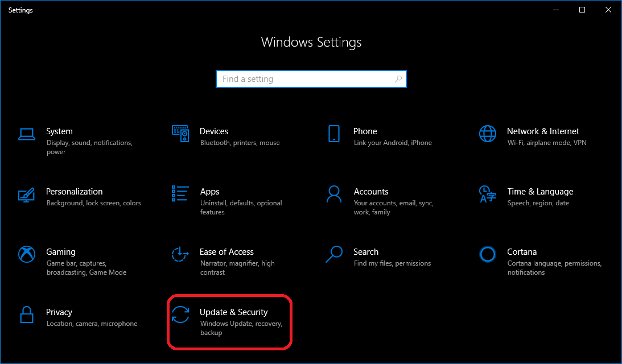Screen dimensions: 622x364
Task: Click 'Windows Update, recovery, backup' description
Action: click(x=241, y=328)
